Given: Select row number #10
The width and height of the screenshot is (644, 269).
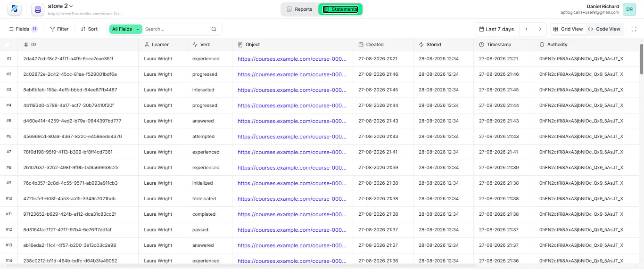Looking at the screenshot, I should click(x=9, y=199).
